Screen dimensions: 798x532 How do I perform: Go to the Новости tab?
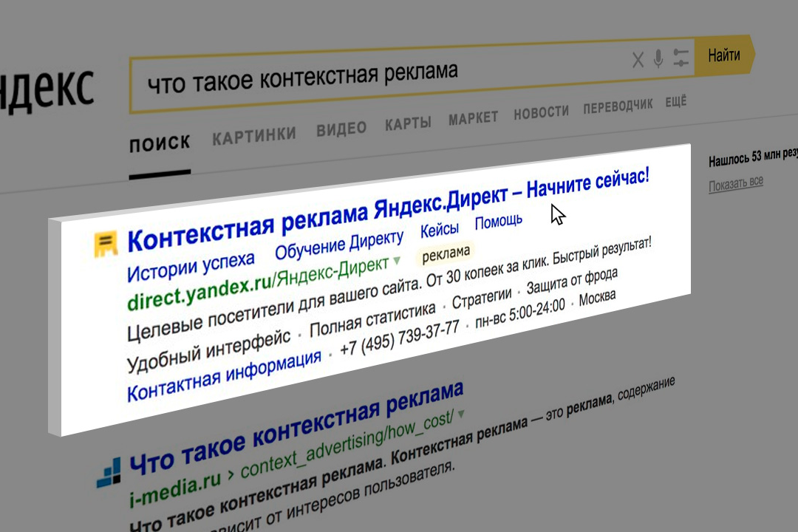tap(541, 112)
